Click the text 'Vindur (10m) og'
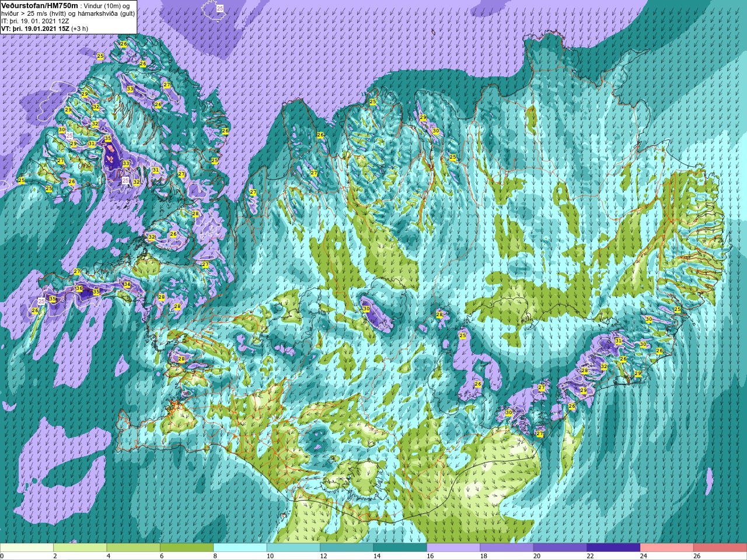This screenshot has height=560, width=747. coord(107,6)
